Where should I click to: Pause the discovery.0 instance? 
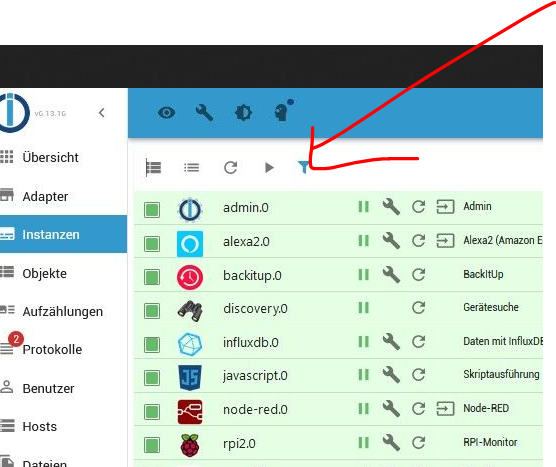point(363,307)
